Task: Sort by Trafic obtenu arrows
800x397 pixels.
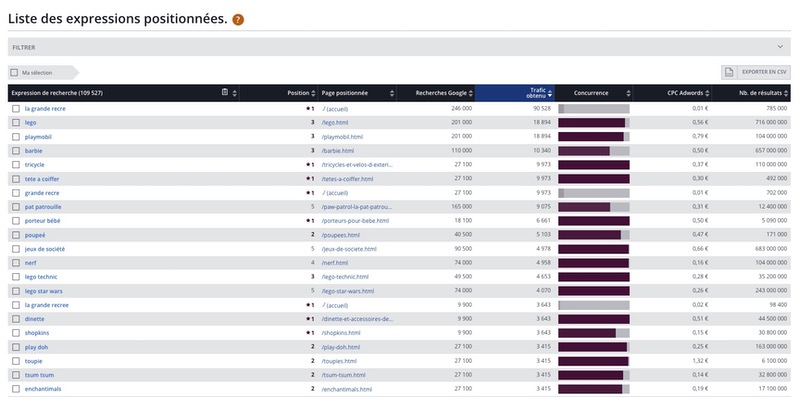Action: pos(549,93)
